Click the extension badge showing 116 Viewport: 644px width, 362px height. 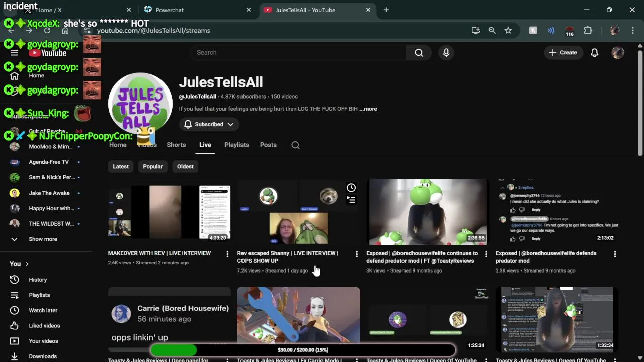pos(569,31)
